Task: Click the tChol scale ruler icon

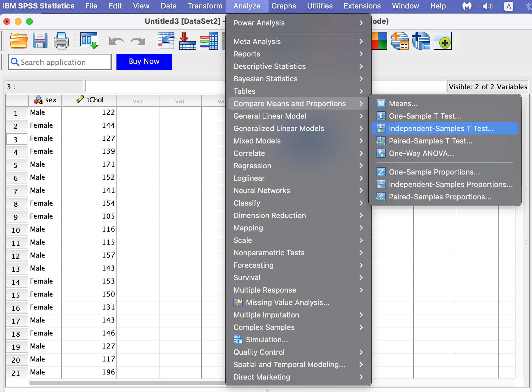Action: pyautogui.click(x=80, y=99)
